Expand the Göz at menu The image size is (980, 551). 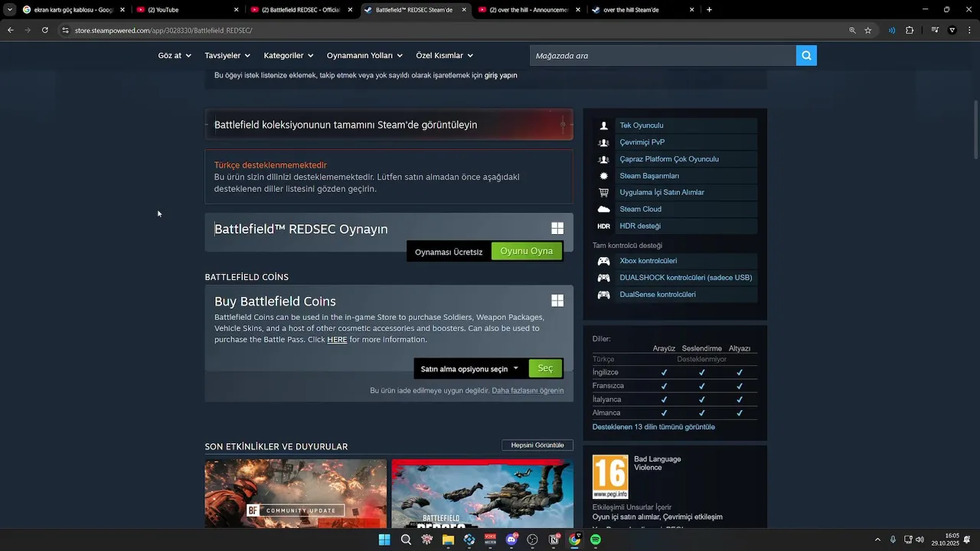175,56
